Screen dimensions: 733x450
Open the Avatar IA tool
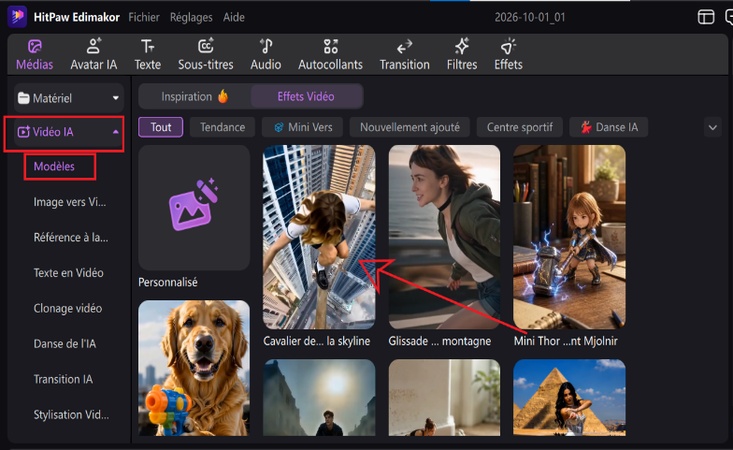coord(93,55)
